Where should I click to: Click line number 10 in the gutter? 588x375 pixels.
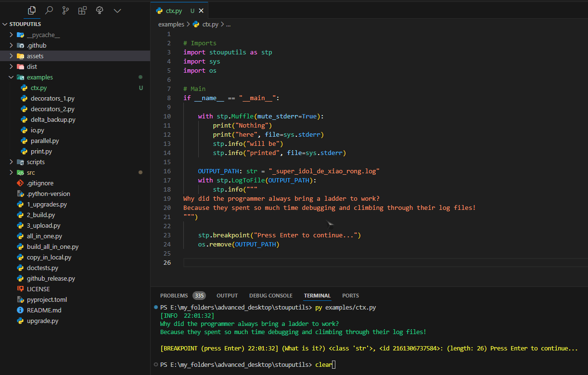(167, 116)
